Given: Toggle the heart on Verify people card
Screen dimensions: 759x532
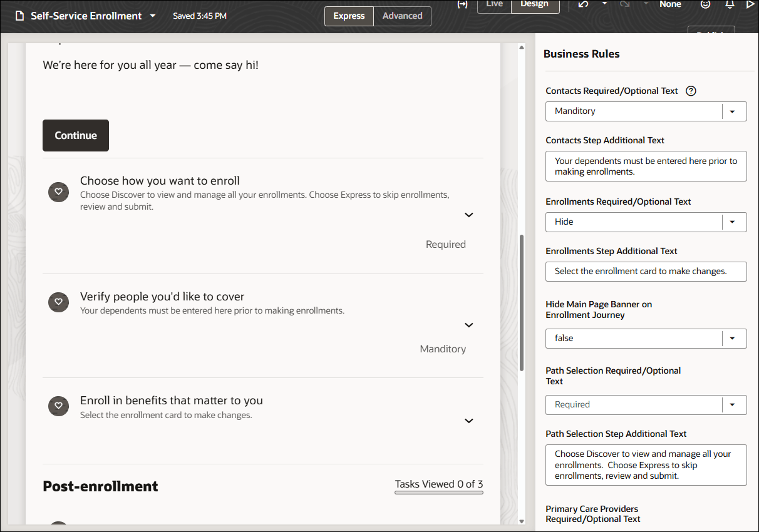Looking at the screenshot, I should point(58,302).
